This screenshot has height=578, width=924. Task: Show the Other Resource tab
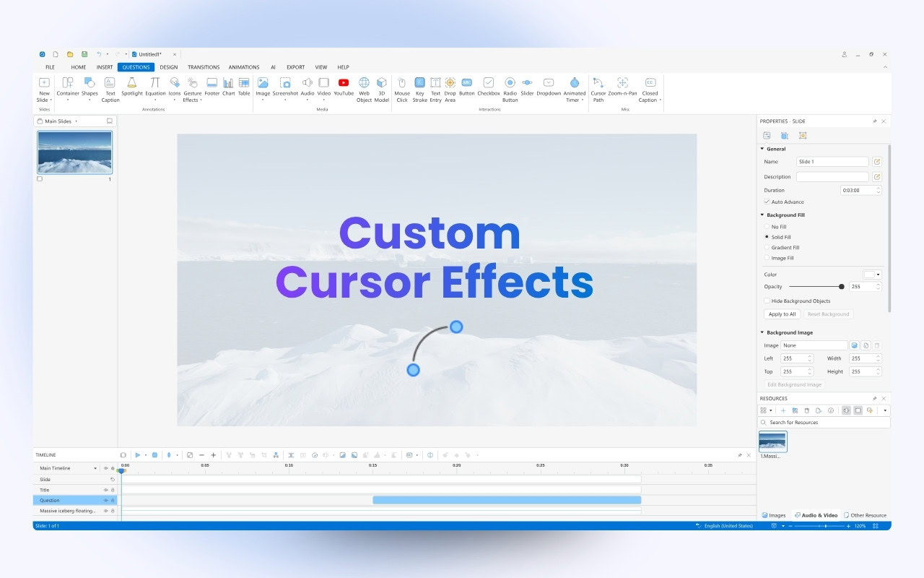[x=865, y=515]
